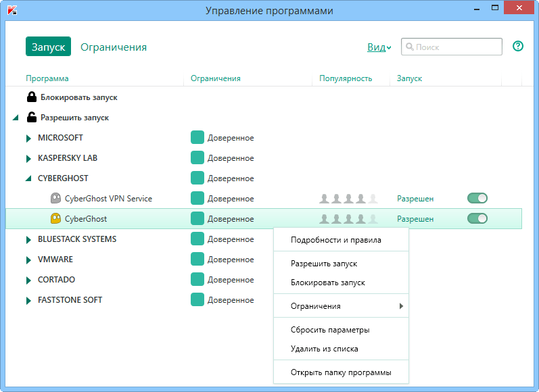Screen dimensions: 539x392
Task: Open the Ограничения submenu in context menu
Action: click(341, 305)
